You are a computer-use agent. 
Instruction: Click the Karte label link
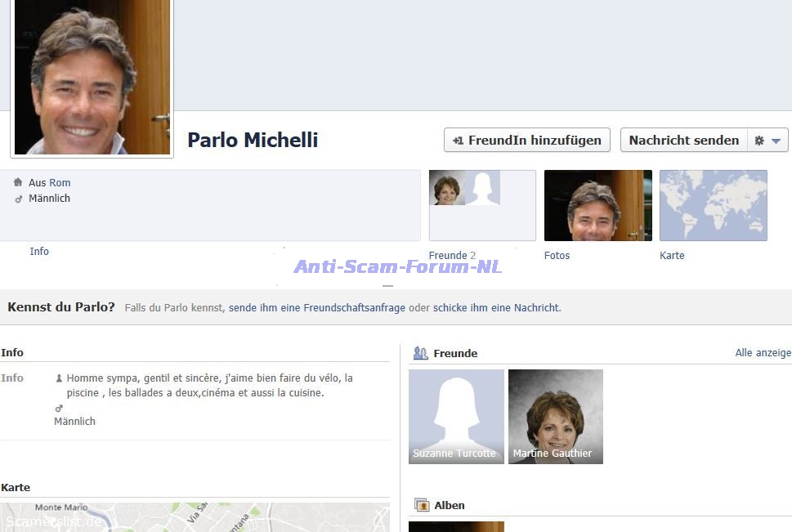[x=672, y=256]
